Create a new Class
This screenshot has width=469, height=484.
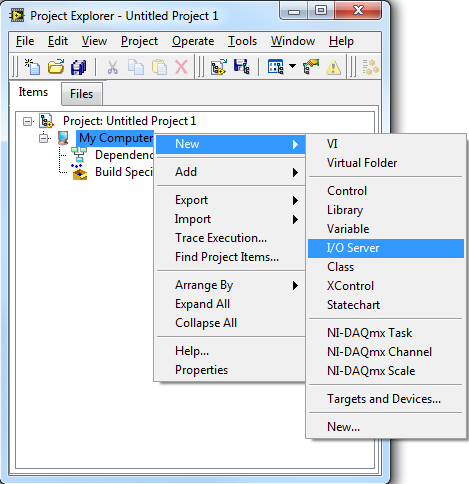click(x=386, y=267)
